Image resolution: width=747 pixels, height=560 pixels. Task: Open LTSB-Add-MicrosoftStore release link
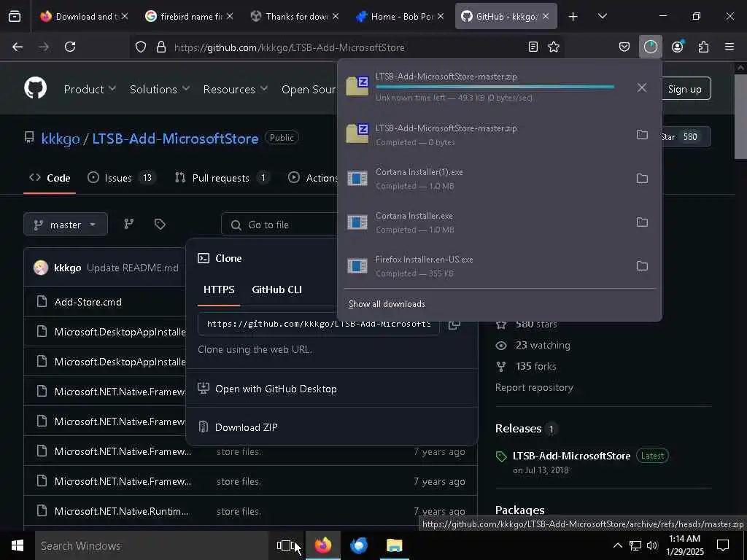(x=571, y=456)
